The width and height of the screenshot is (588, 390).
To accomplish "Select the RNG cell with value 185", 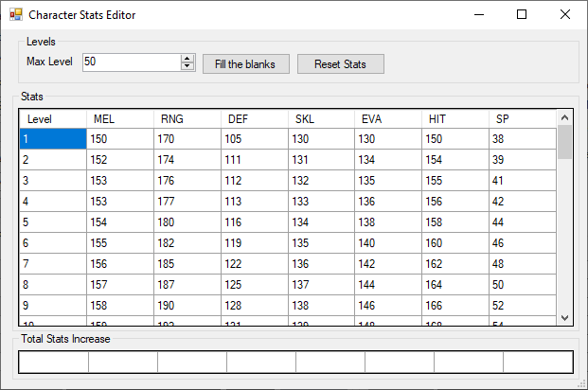I will coord(187,264).
